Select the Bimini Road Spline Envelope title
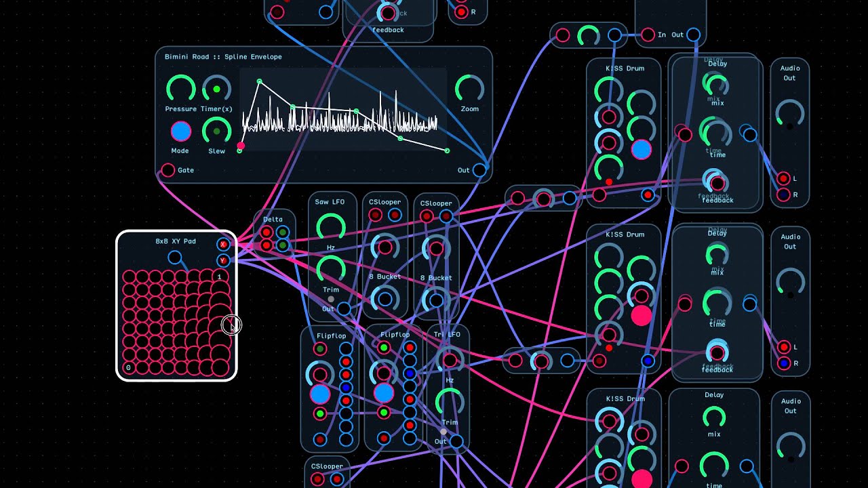 tap(223, 57)
